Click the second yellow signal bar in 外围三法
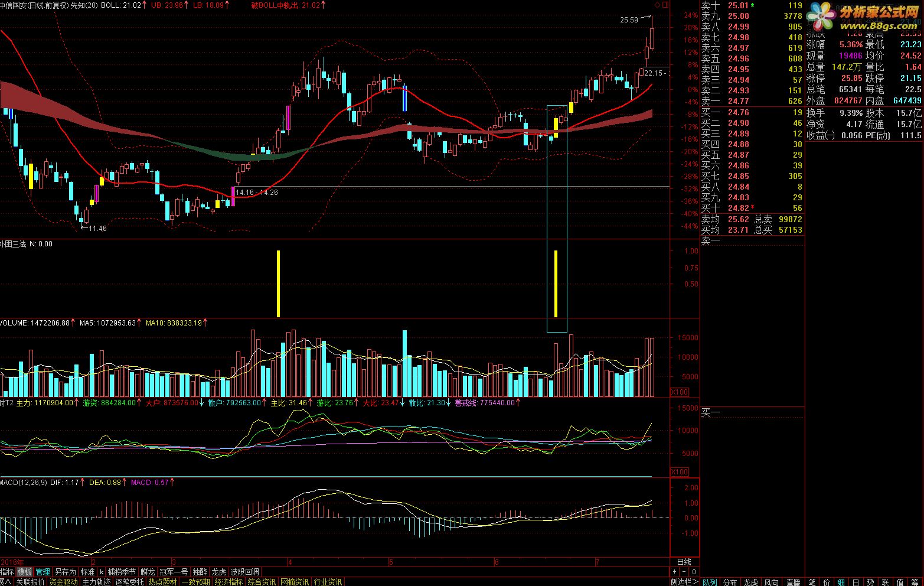924x586 pixels. 556,284
